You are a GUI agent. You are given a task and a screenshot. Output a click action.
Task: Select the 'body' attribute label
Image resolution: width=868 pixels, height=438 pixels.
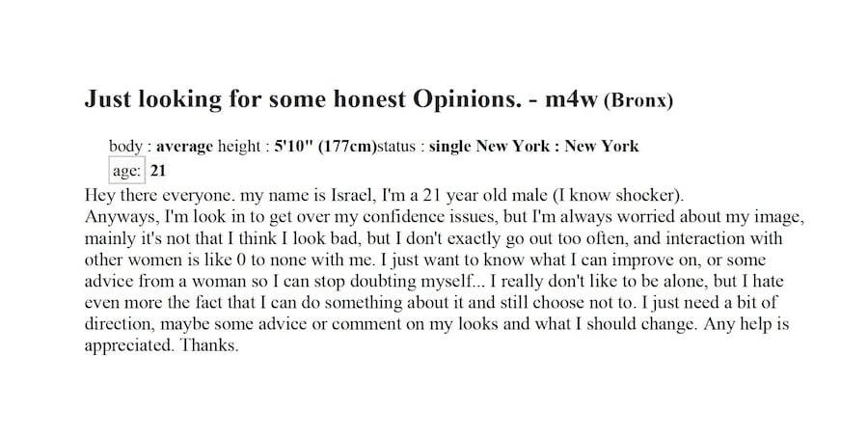125,147
